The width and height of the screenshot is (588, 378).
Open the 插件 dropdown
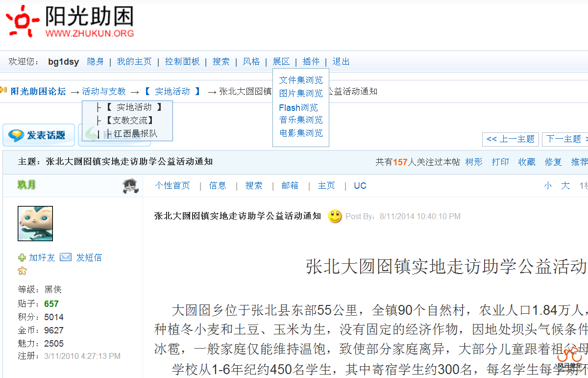click(x=311, y=61)
